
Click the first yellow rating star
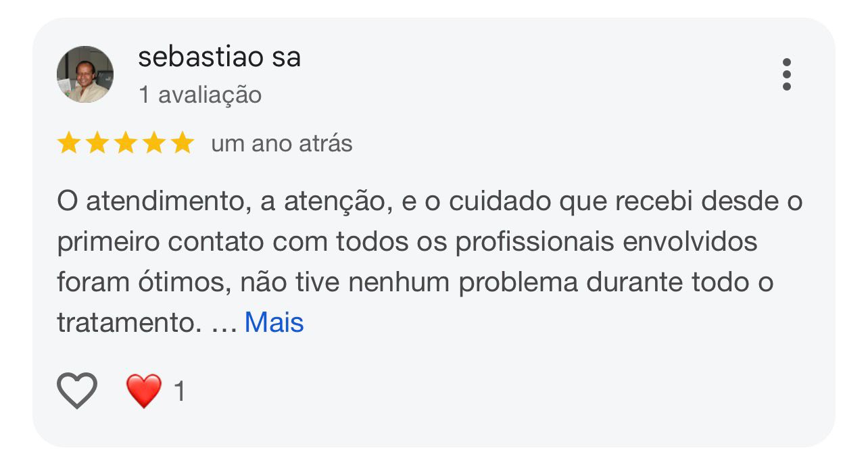68,143
